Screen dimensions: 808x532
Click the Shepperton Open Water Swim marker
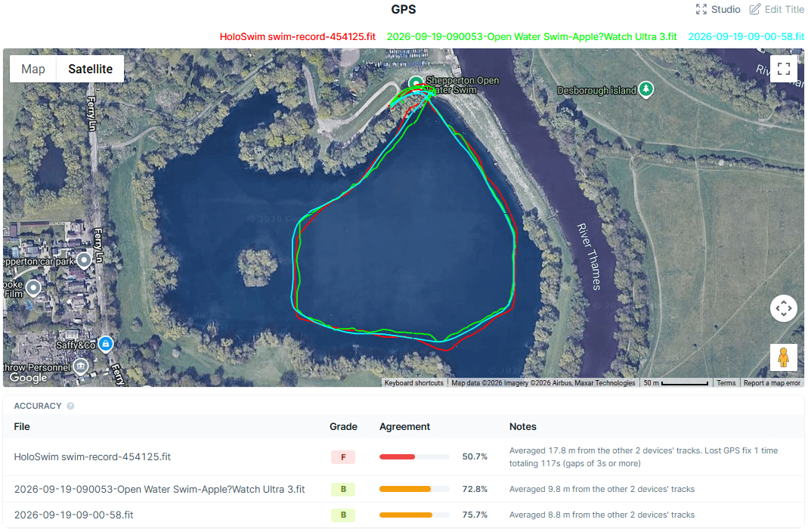pyautogui.click(x=416, y=83)
